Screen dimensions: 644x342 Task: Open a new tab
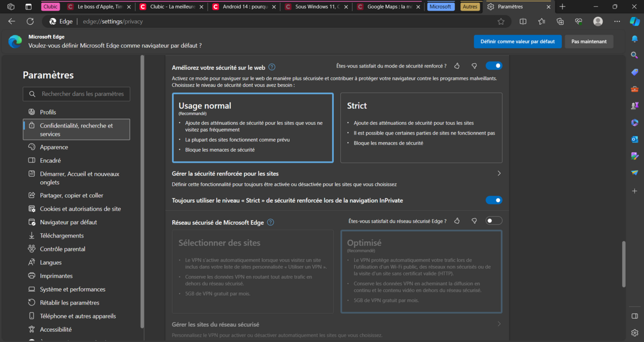pyautogui.click(x=562, y=7)
